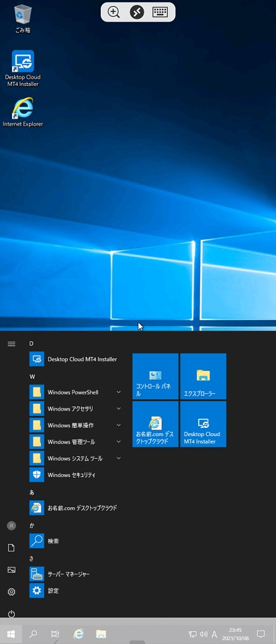Image resolution: width=276 pixels, height=644 pixels.
Task: Expand the Start menu hamburger button
Action: click(11, 343)
